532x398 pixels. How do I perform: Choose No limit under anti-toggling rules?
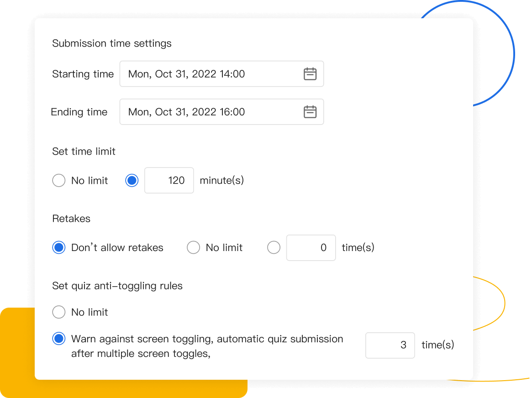tap(59, 312)
